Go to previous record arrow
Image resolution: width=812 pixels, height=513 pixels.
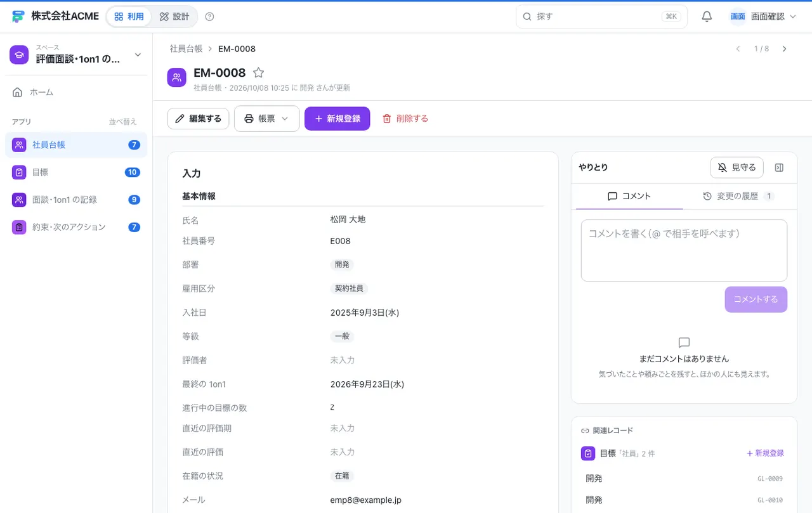coord(738,49)
